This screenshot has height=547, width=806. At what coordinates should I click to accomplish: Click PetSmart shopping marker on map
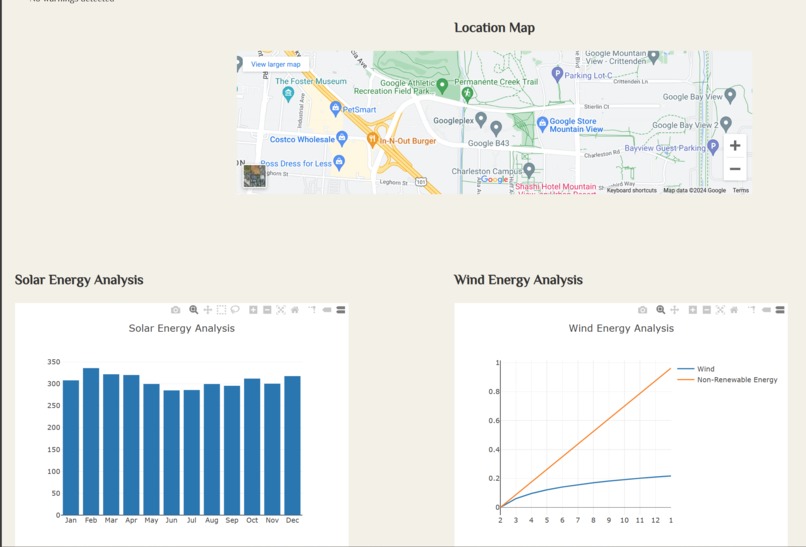tap(336, 108)
